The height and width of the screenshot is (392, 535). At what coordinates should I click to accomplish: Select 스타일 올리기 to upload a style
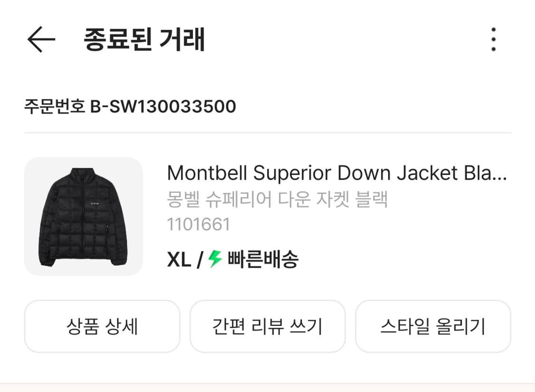[433, 326]
